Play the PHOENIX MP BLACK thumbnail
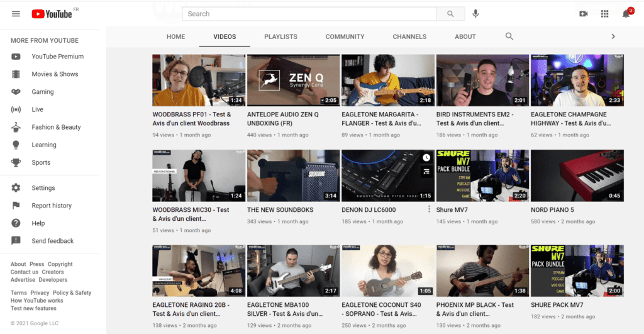644x334 pixels. pyautogui.click(x=482, y=271)
